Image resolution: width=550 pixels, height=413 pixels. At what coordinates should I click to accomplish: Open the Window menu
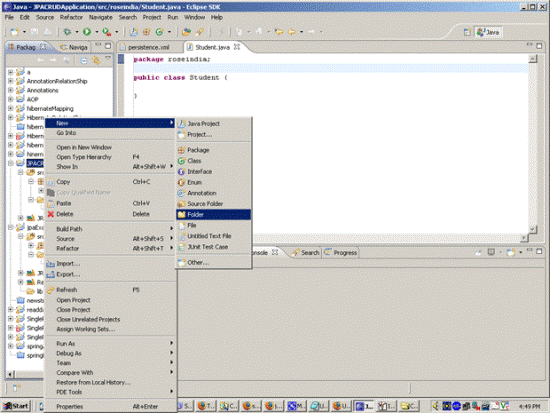[194, 17]
